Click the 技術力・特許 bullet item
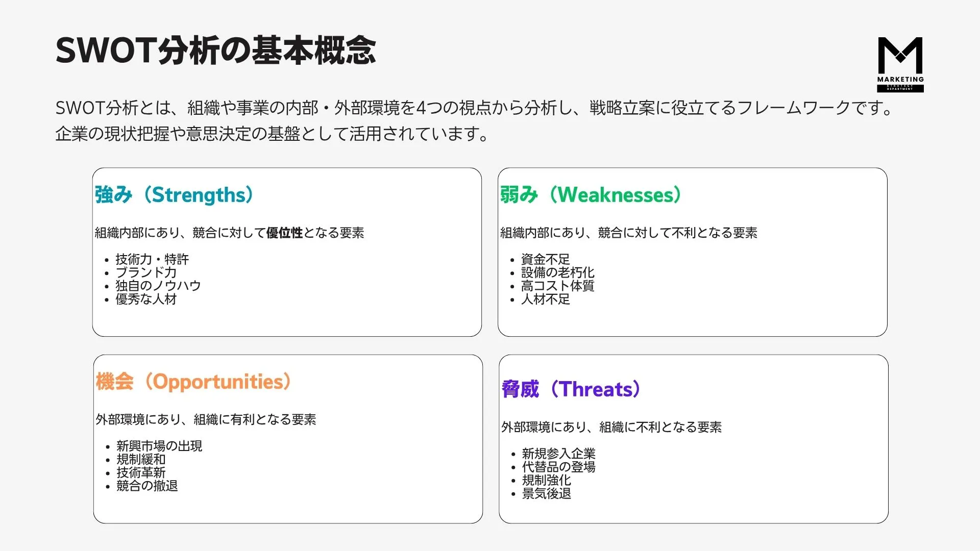Image resolution: width=980 pixels, height=551 pixels. [152, 259]
